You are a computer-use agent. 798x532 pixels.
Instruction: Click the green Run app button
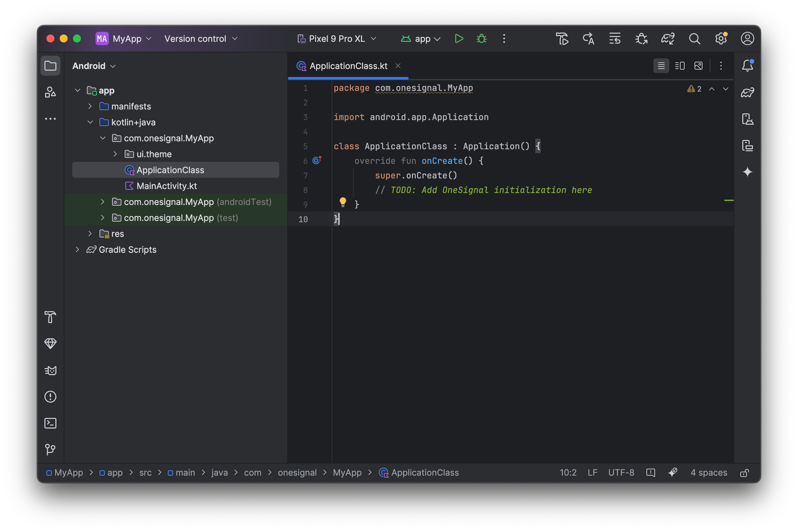pyautogui.click(x=459, y=39)
